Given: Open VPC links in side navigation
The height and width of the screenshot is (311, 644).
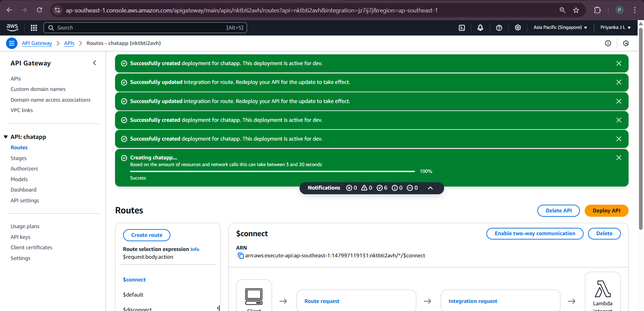Looking at the screenshot, I should [x=21, y=110].
